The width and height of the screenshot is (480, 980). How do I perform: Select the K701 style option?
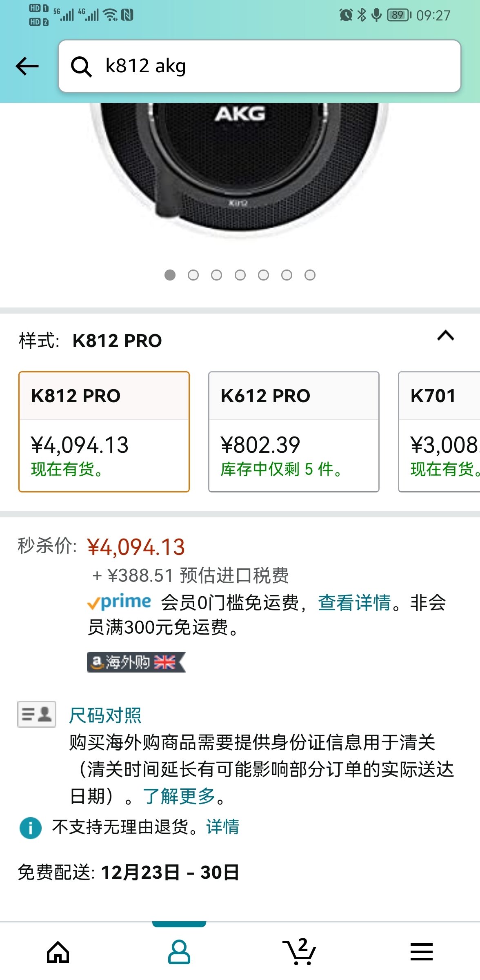439,432
